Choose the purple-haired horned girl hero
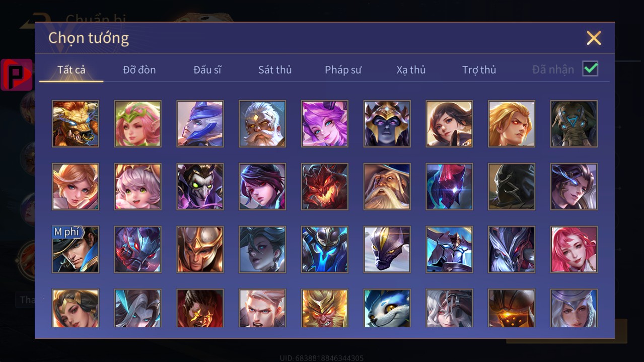Image resolution: width=644 pixels, height=362 pixels. 325,124
